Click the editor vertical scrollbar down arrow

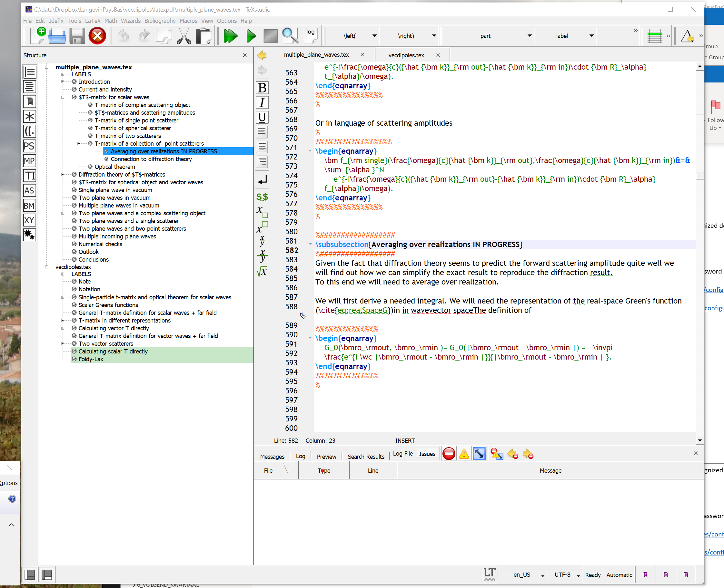coord(699,440)
